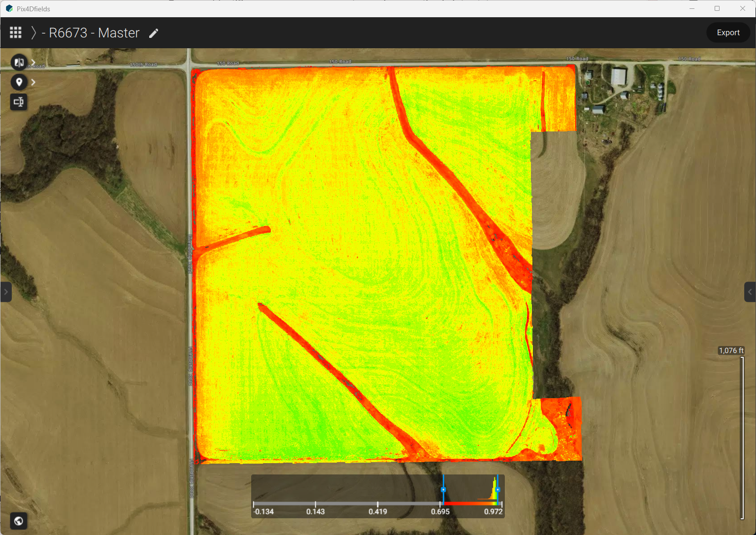756x535 pixels.
Task: Open the breadcrumb chevron next to apps grid
Action: 33,32
